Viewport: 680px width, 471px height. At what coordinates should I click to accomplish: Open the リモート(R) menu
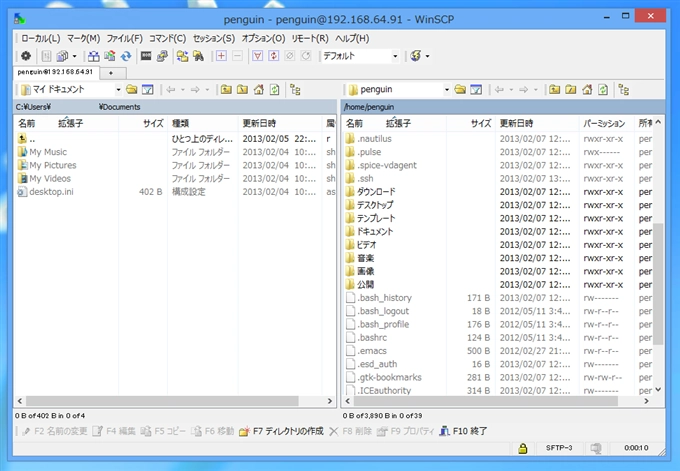(310, 39)
